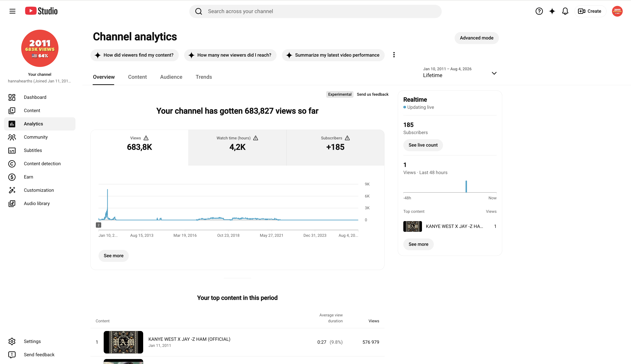
Task: Select the Views metric card
Action: click(139, 148)
